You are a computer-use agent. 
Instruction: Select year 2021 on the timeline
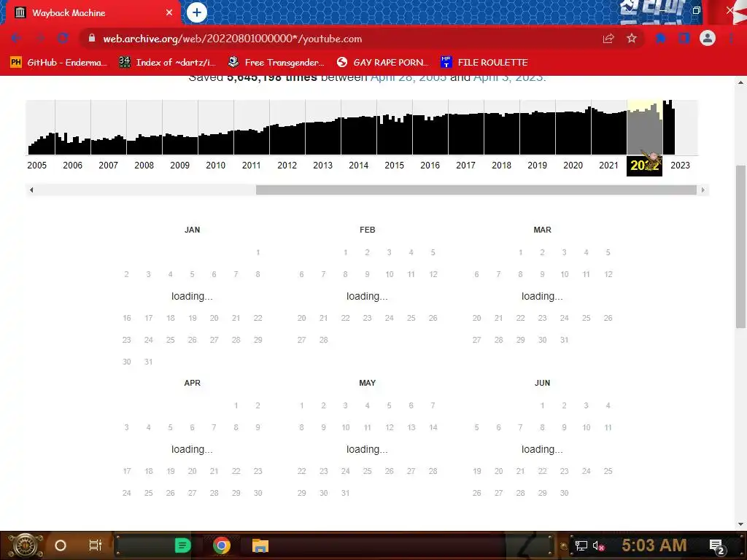[x=609, y=166]
